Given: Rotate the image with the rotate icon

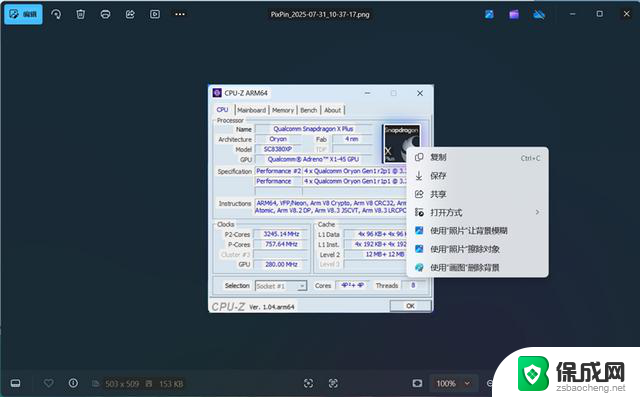Looking at the screenshot, I should click(x=56, y=14).
